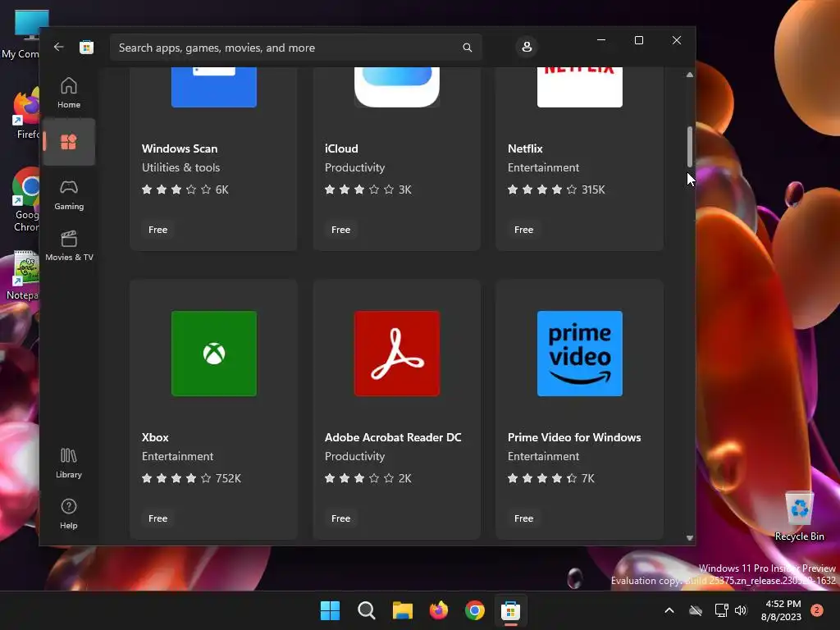The height and width of the screenshot is (630, 840).
Task: Click the 6K rating on Windows Scan card
Action: 221,189
